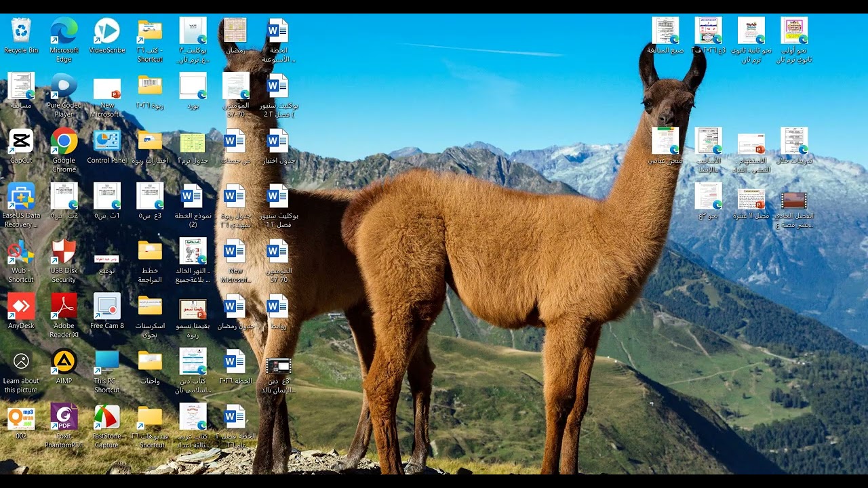Image resolution: width=868 pixels, height=488 pixels.
Task: Open the بقيمنا نسمو ربوة PowerPoint file
Action: (x=193, y=308)
